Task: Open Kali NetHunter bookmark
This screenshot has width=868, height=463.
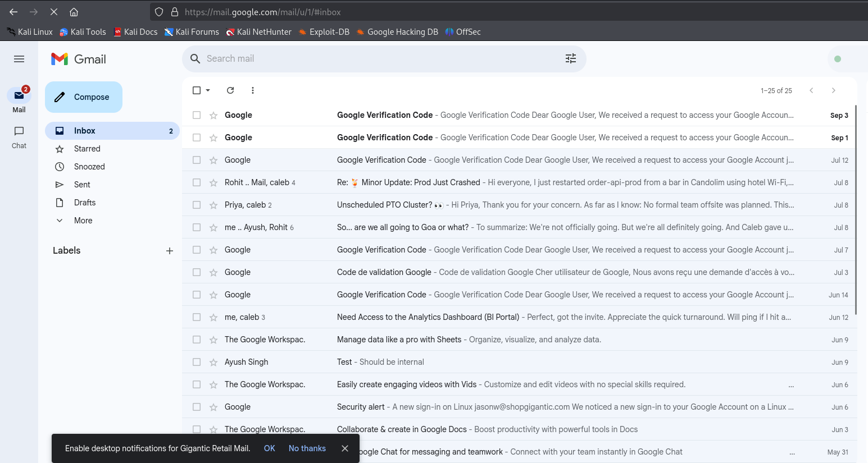Action: click(258, 32)
